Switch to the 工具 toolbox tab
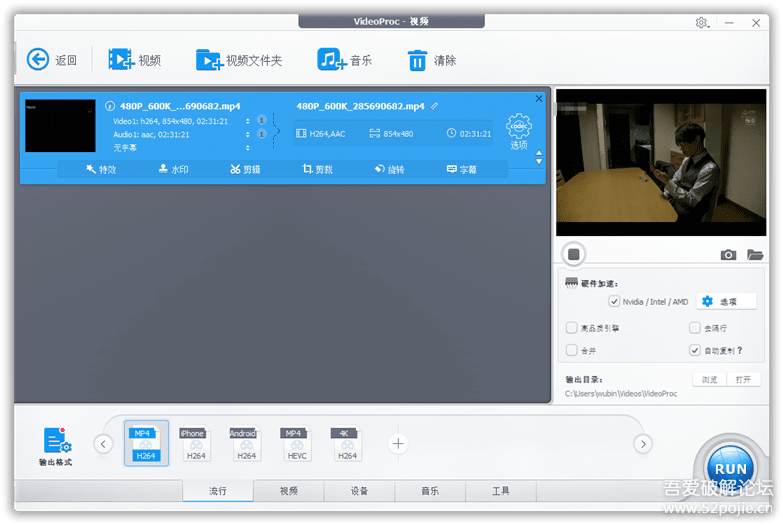This screenshot has height=525, width=783. pos(501,491)
